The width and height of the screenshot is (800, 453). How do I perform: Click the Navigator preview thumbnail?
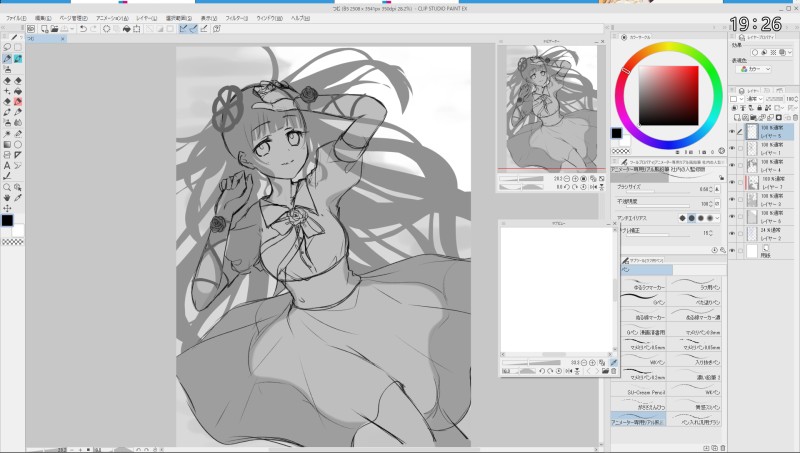click(x=551, y=107)
